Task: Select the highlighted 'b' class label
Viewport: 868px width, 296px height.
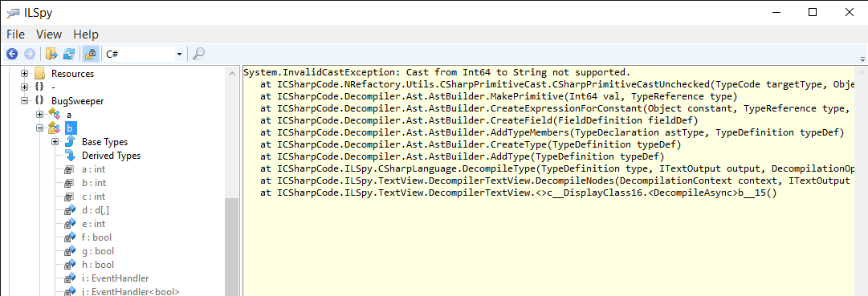Action: click(x=69, y=128)
